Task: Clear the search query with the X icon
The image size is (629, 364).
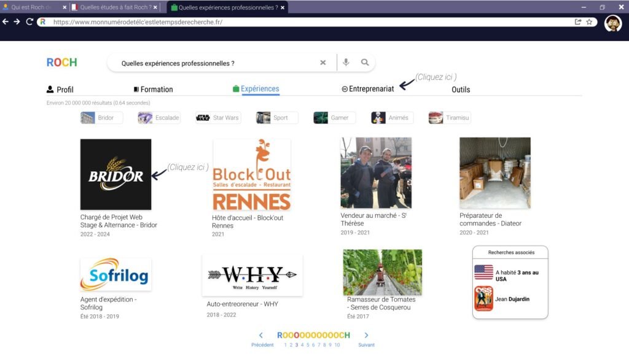Action: tap(323, 63)
